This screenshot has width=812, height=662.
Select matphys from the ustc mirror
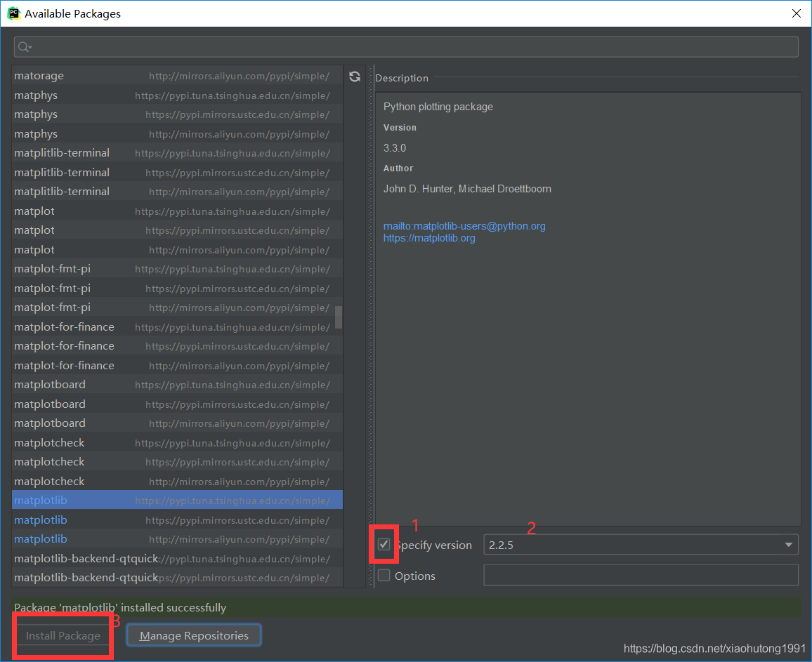177,114
